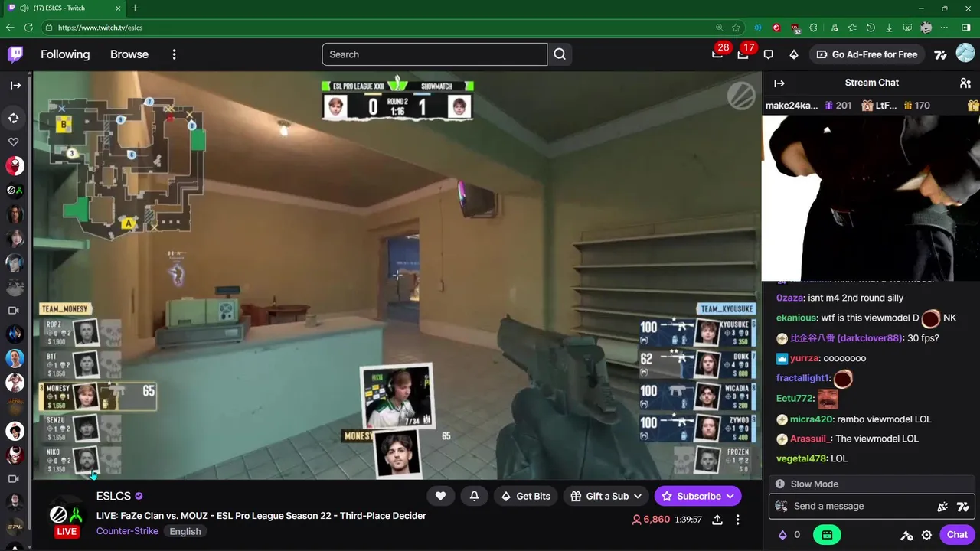Open user micra420's chat profile

coord(811,419)
